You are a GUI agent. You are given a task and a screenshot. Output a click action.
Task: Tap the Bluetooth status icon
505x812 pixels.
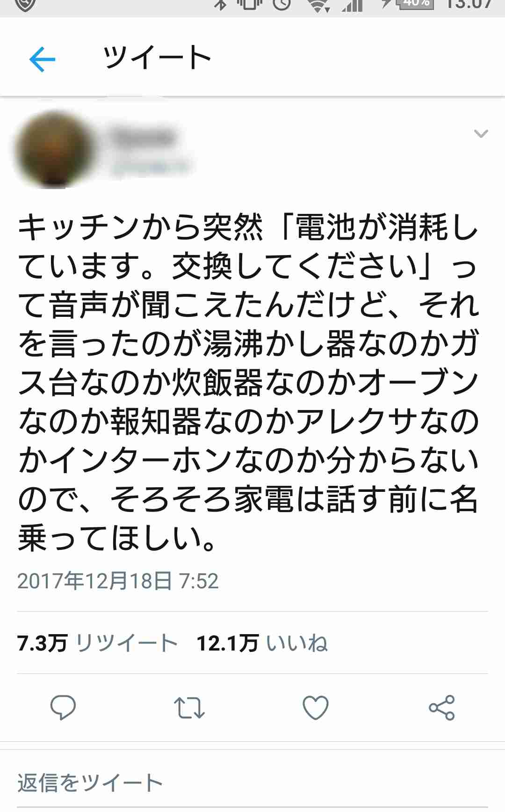[221, 4]
